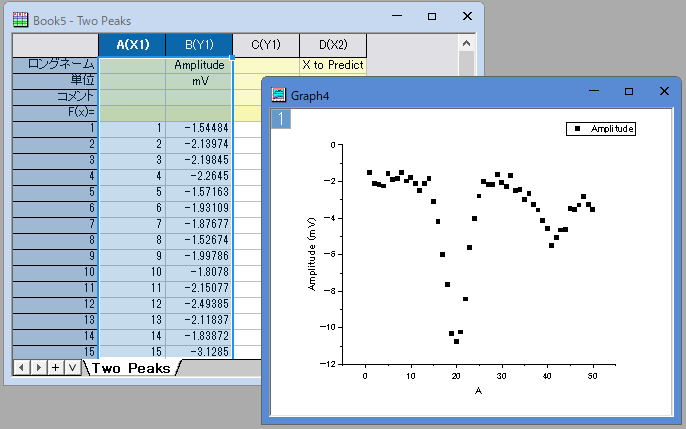
Task: Click the Amplitude long name cell
Action: (x=199, y=65)
